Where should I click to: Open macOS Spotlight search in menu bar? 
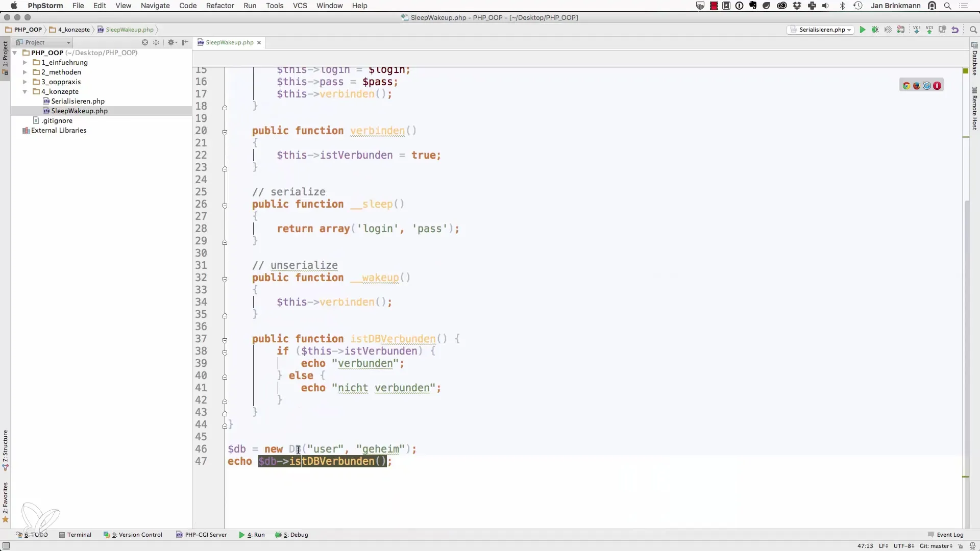pyautogui.click(x=948, y=6)
